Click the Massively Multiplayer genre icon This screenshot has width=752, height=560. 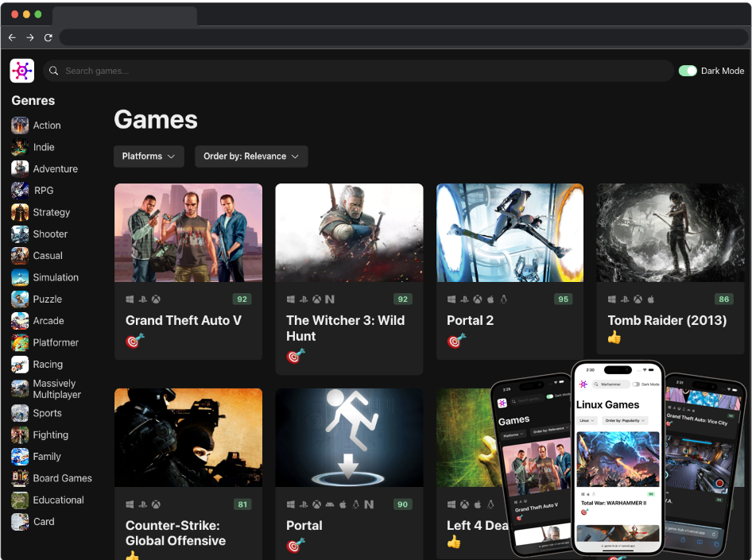coord(20,389)
